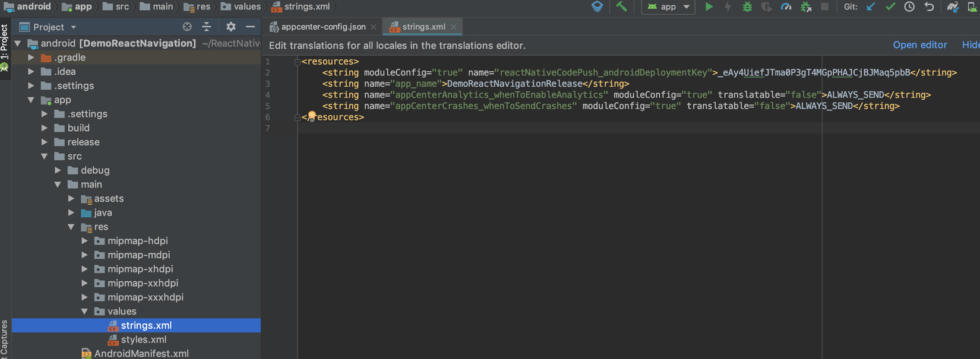Open the Profiler gauge icon
The width and height of the screenshot is (980, 359).
pyautogui.click(x=786, y=7)
